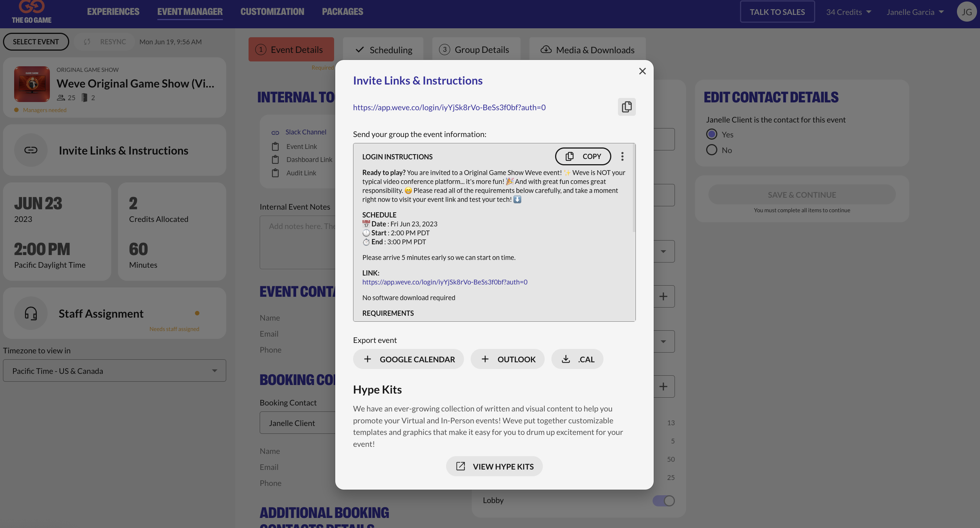Click The Go Game logo
This screenshot has width=980, height=528.
coord(32,12)
